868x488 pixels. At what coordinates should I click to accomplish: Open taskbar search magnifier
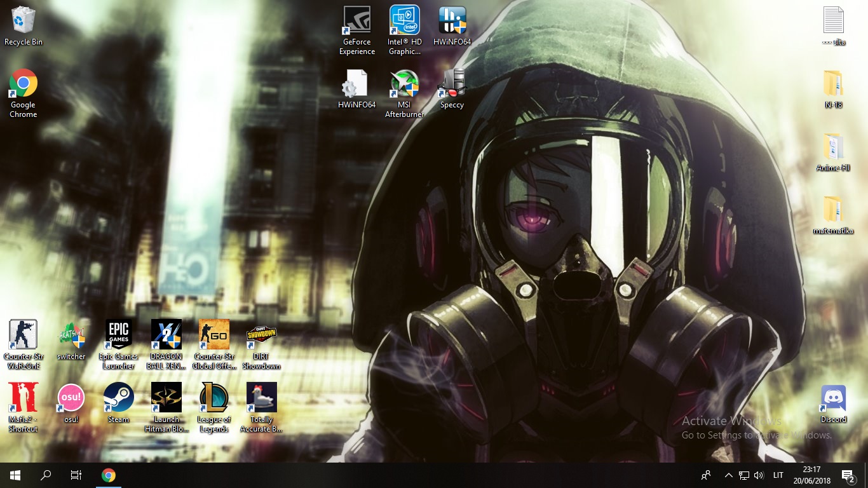click(46, 475)
